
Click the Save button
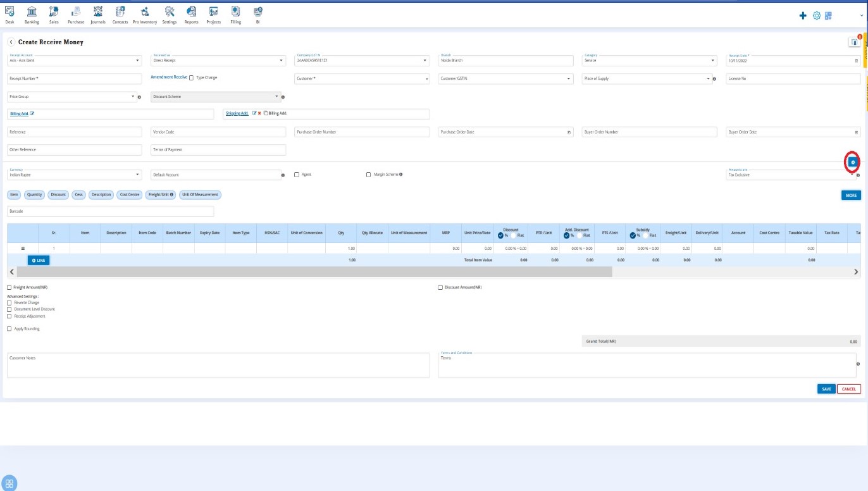pos(826,389)
